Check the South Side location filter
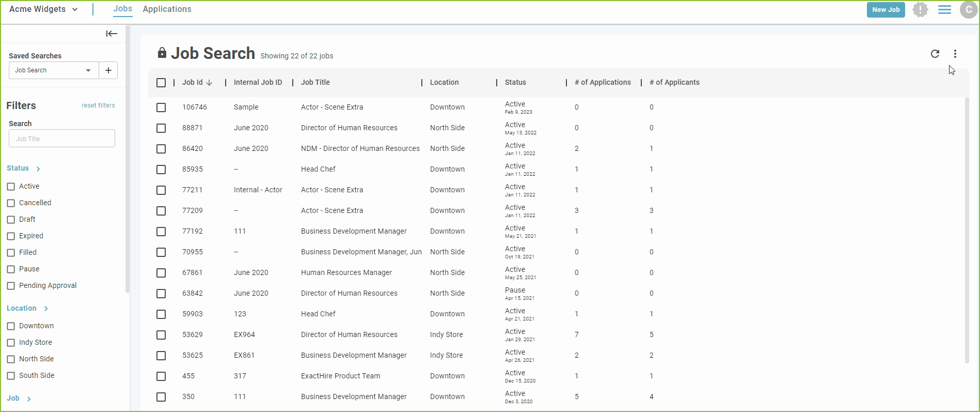Image resolution: width=980 pixels, height=412 pixels. point(11,376)
